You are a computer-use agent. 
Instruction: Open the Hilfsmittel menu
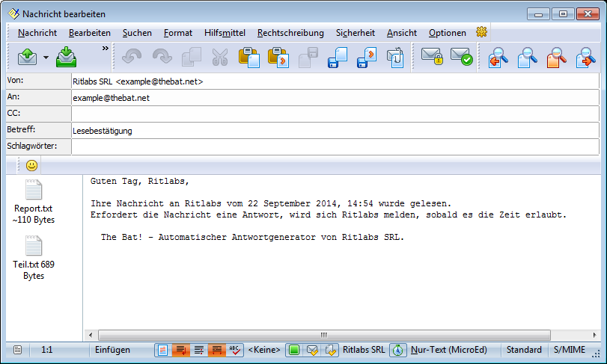pos(225,33)
